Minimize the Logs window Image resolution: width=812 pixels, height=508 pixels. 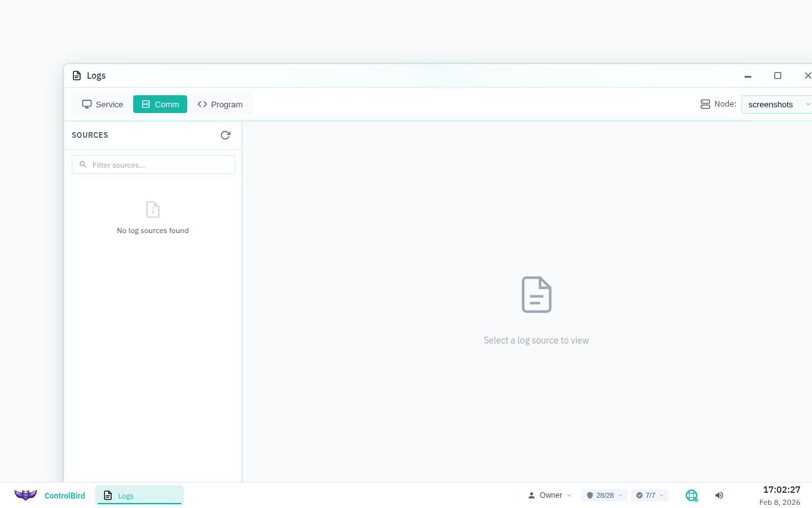[748, 76]
